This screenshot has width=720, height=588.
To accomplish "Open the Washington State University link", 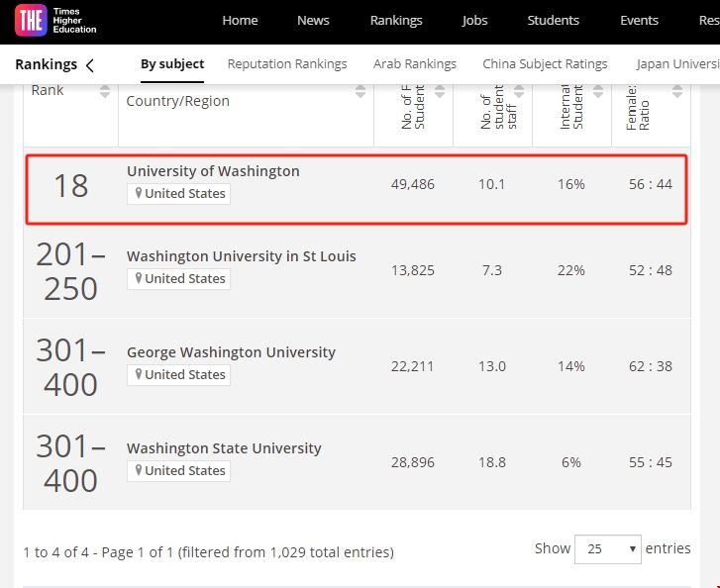I will click(x=224, y=448).
